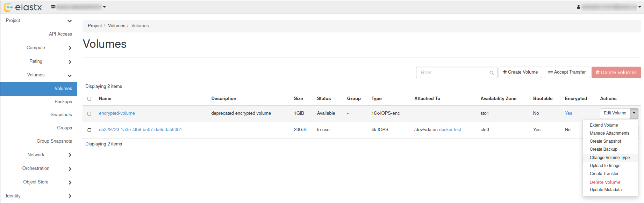Expand the Rating sidebar section

pyautogui.click(x=38, y=61)
